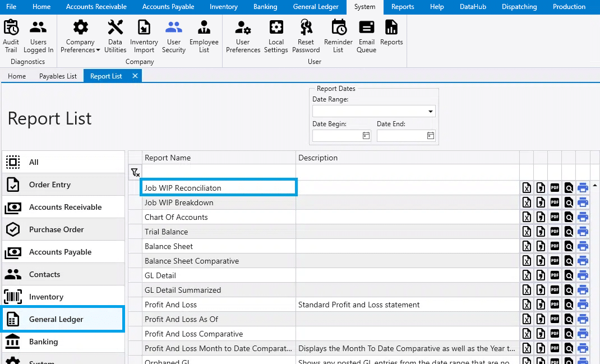The image size is (600, 364).
Task: Switch to the General Ledger ribbon tab
Action: click(316, 7)
